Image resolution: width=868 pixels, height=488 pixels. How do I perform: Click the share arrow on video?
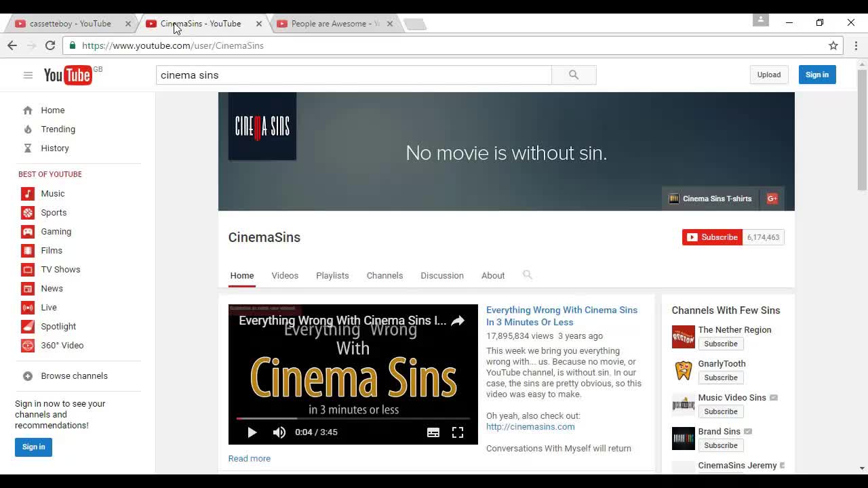click(458, 321)
